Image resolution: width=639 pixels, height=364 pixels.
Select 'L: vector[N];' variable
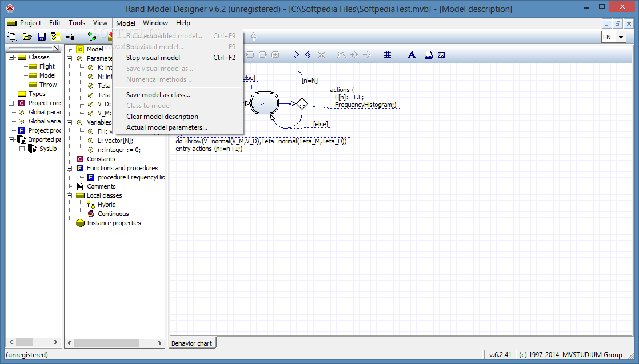(x=115, y=141)
